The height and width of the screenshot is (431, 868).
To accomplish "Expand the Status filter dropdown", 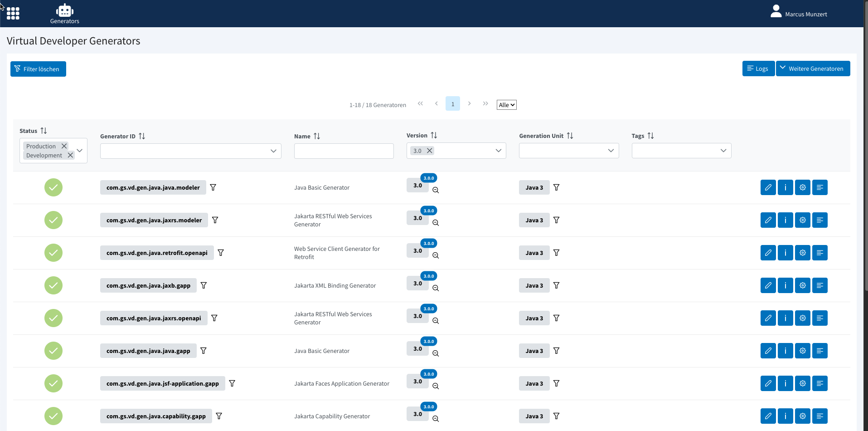I will [x=80, y=151].
